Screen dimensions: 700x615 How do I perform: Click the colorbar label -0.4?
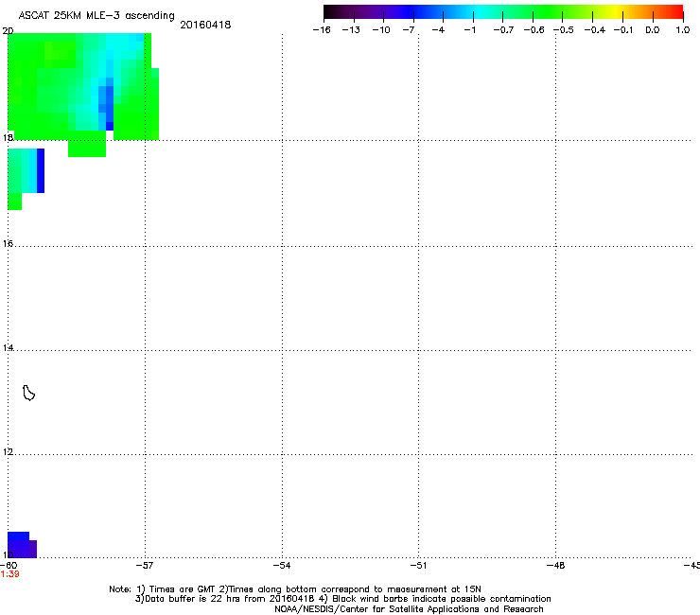pyautogui.click(x=595, y=30)
